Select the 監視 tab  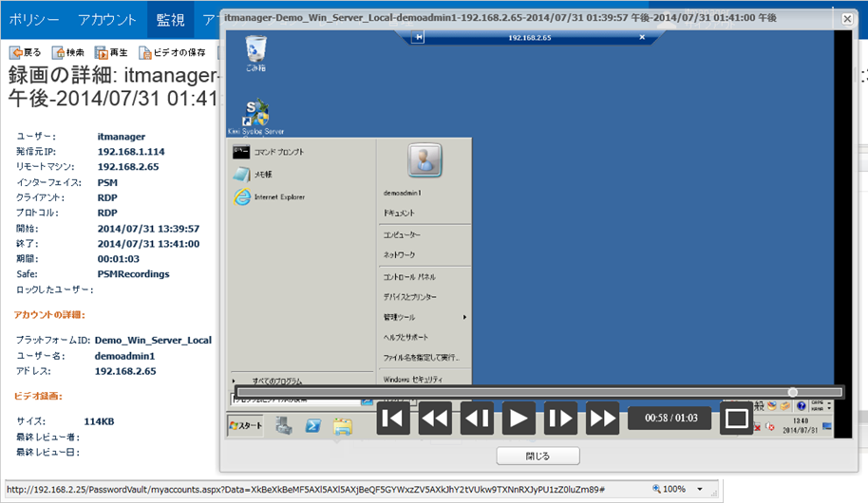click(171, 19)
